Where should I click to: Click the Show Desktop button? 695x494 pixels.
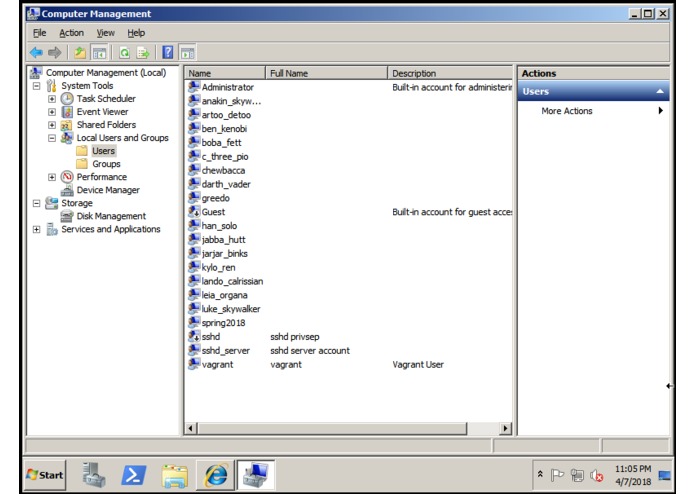(x=664, y=475)
